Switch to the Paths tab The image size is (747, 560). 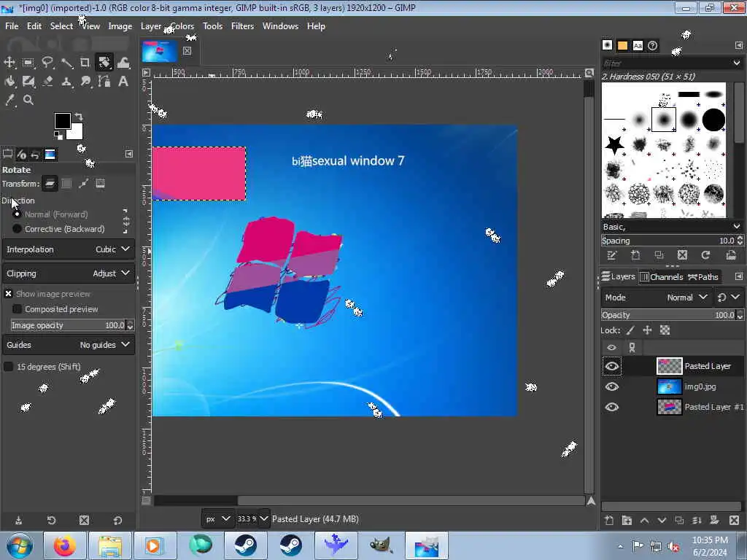(703, 276)
